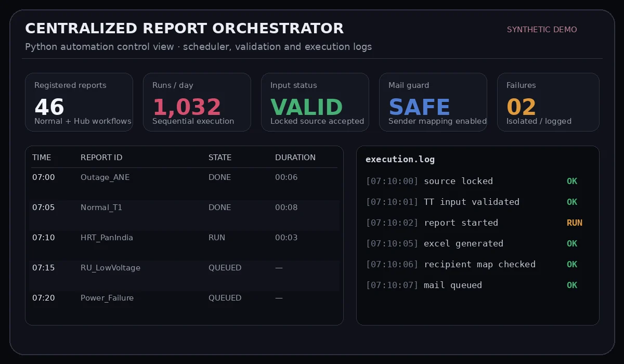
Task: Select the Power_Failure report ID
Action: [107, 298]
